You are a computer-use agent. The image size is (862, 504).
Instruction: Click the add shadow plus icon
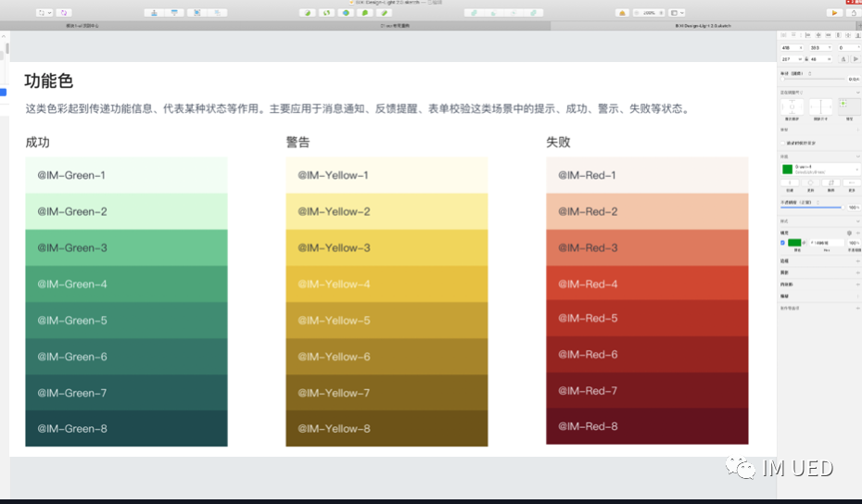point(856,272)
